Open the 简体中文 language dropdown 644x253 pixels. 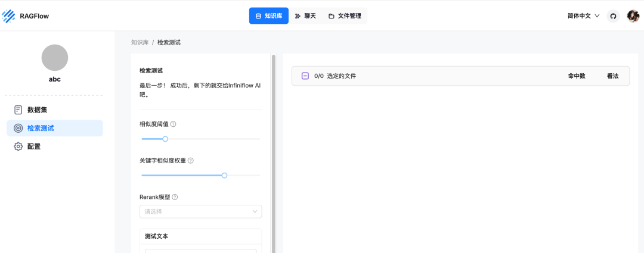pos(583,16)
